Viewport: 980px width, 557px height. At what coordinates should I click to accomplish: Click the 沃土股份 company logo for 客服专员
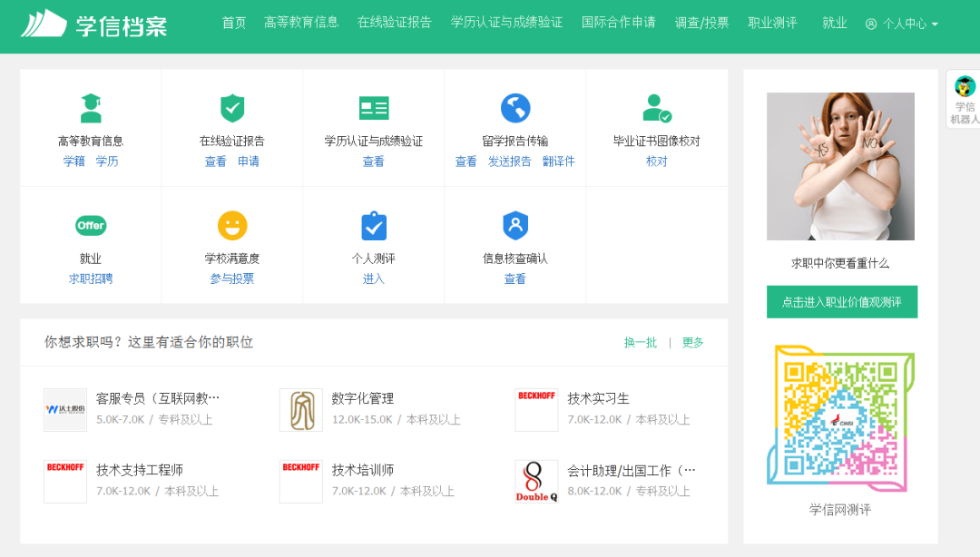coord(65,410)
